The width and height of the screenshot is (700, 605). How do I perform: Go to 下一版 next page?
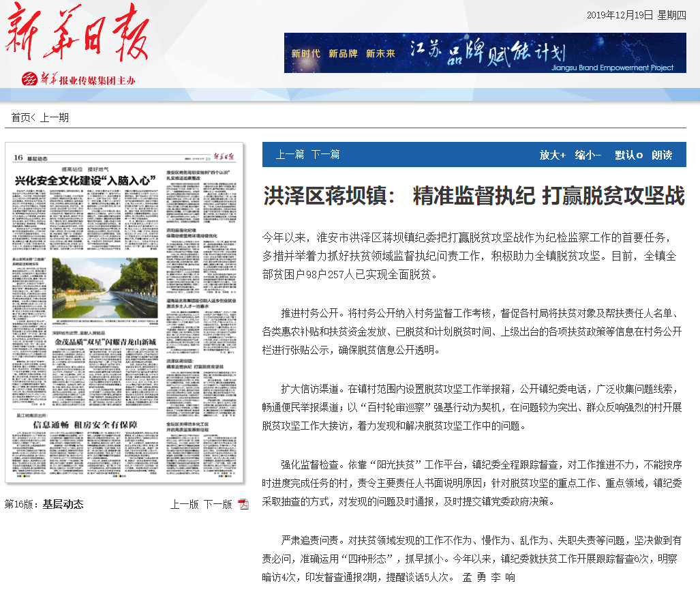coord(218,505)
